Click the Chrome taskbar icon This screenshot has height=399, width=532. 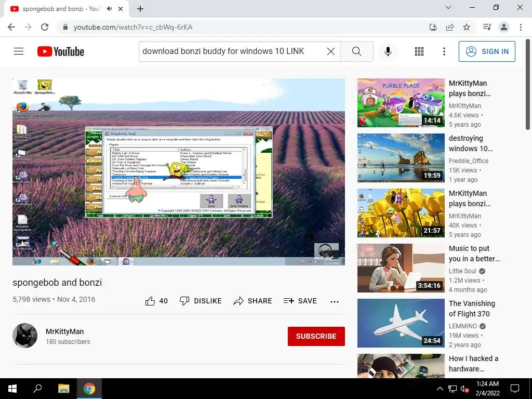pyautogui.click(x=89, y=389)
